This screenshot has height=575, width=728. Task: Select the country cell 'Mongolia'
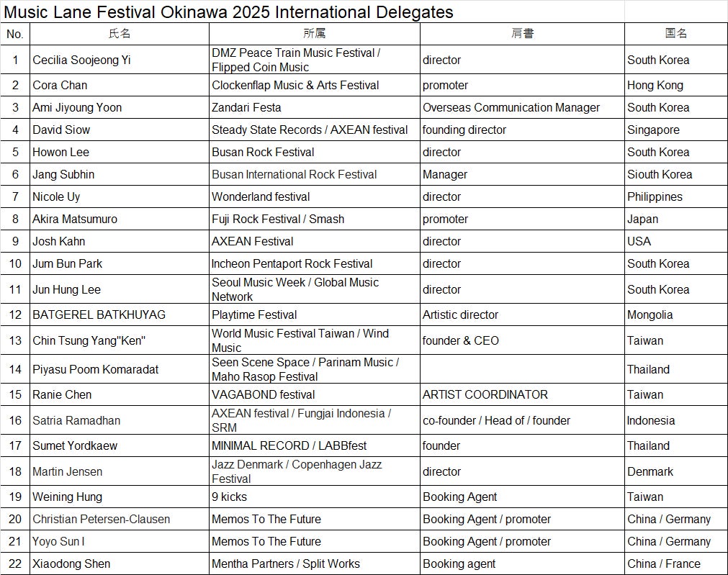(x=676, y=314)
